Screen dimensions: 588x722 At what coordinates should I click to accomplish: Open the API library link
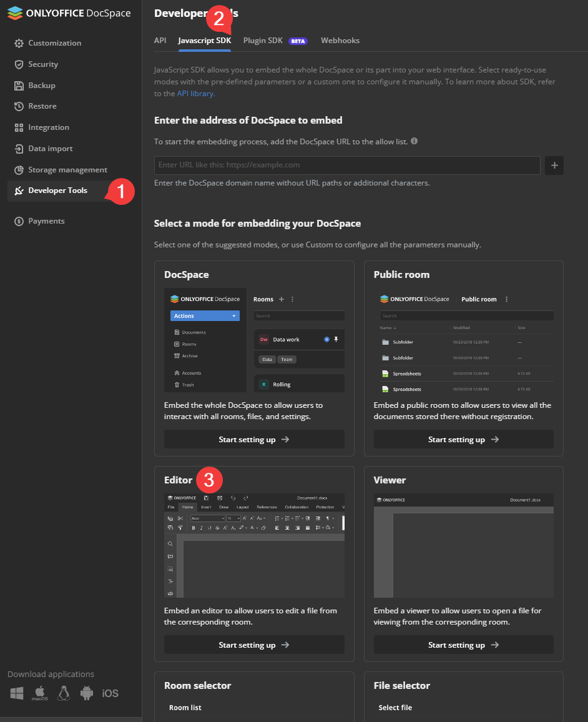[x=196, y=94]
